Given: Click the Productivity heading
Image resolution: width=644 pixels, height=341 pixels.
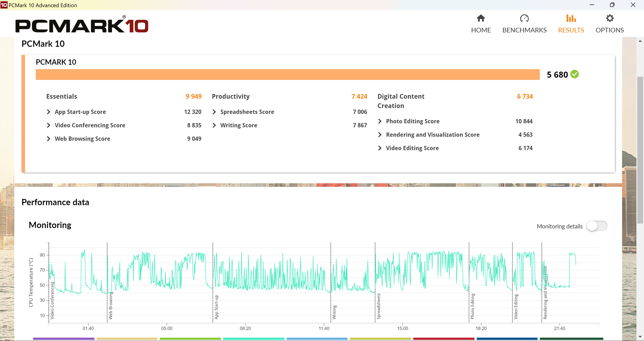Looking at the screenshot, I should (231, 96).
